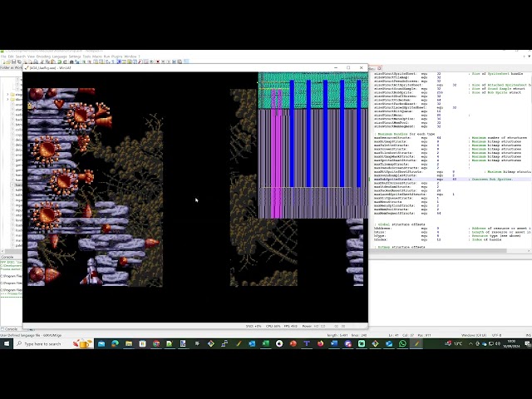Open Firefox from the taskbar
This screenshot has height=399, width=532.
point(320,343)
